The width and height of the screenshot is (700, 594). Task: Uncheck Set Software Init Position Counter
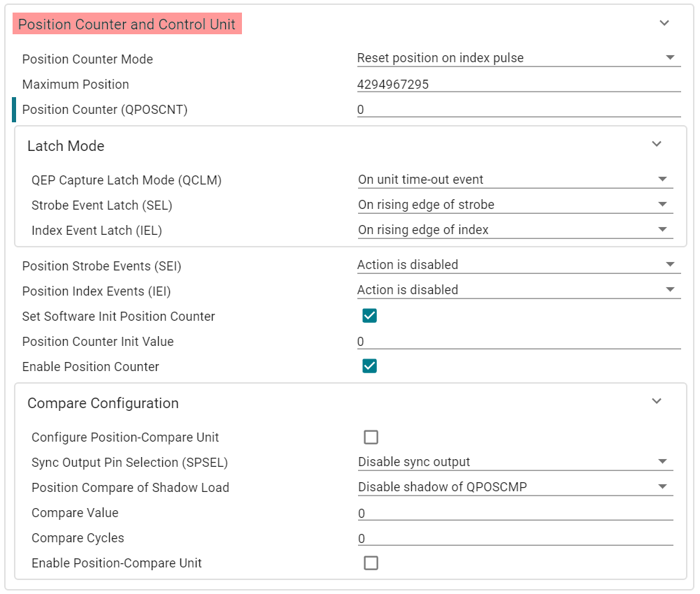pyautogui.click(x=370, y=316)
